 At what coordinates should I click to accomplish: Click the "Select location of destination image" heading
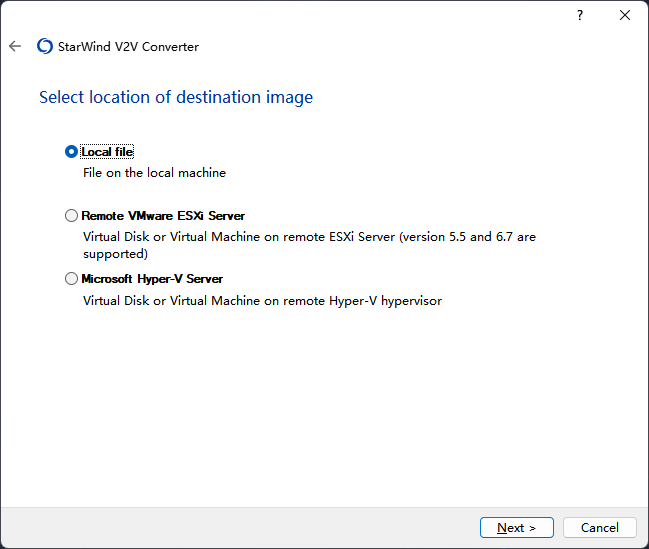coord(176,97)
